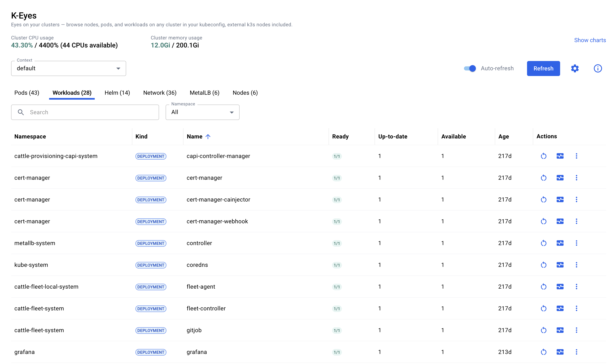Image resolution: width=616 pixels, height=364 pixels.
Task: Open the Namespace filter dropdown
Action: (202, 112)
